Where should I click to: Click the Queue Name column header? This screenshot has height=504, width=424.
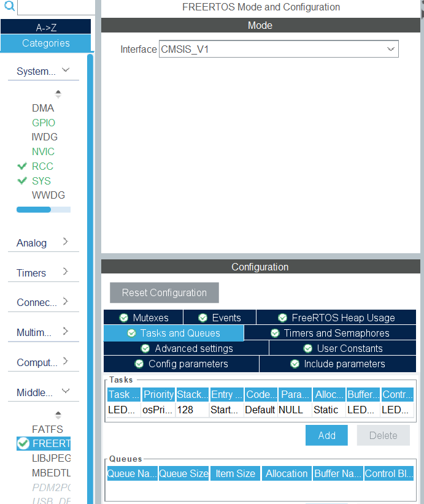(132, 473)
